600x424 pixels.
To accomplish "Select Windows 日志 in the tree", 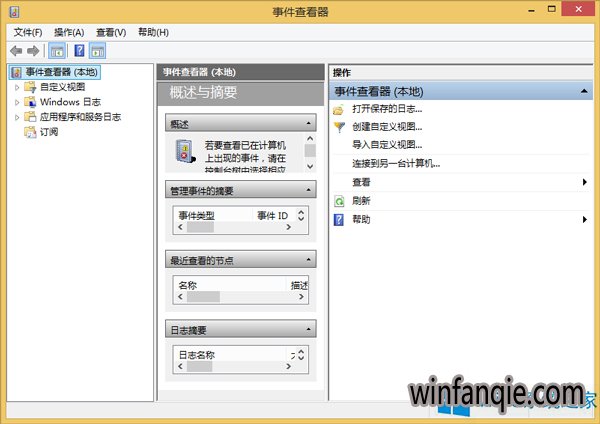I will point(70,102).
